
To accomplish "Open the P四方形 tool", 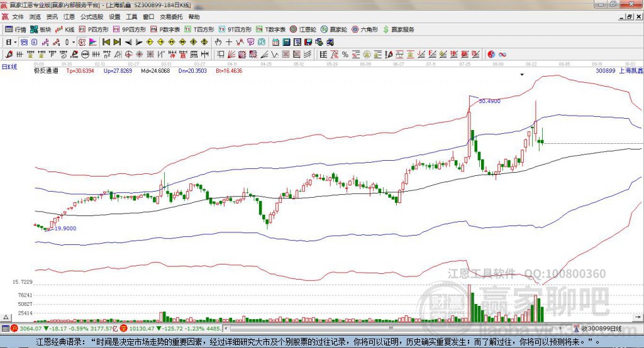I will (94, 30).
